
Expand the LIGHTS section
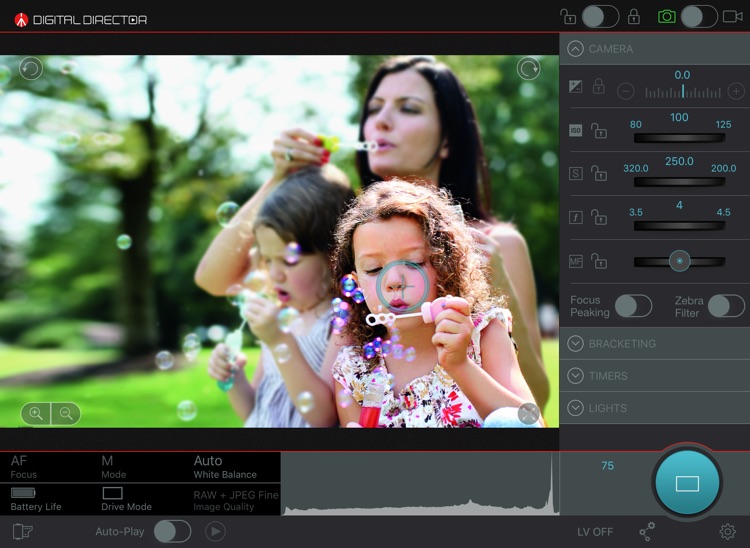[575, 408]
